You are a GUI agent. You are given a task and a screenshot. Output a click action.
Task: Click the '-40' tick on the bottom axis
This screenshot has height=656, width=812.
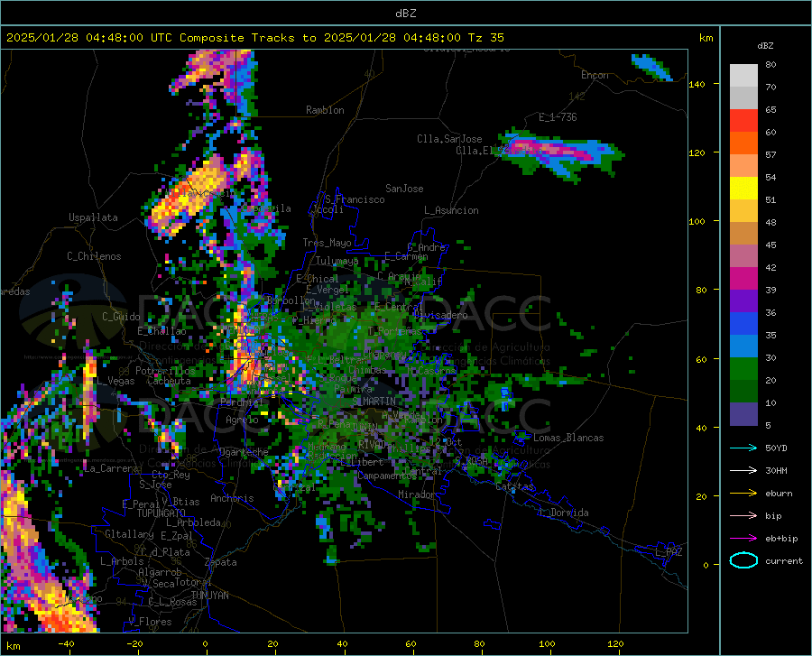(x=66, y=644)
